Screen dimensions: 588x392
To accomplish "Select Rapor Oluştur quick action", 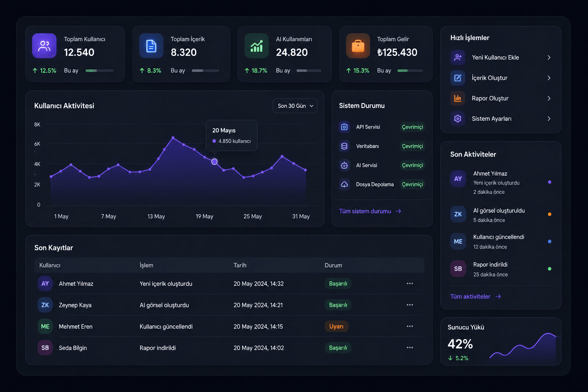I will tap(501, 98).
